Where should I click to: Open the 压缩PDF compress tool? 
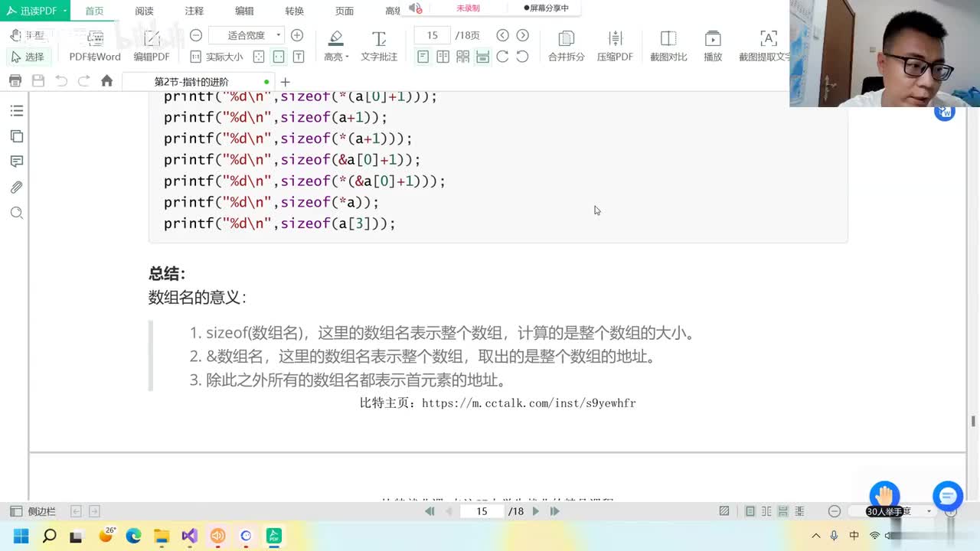click(x=615, y=46)
